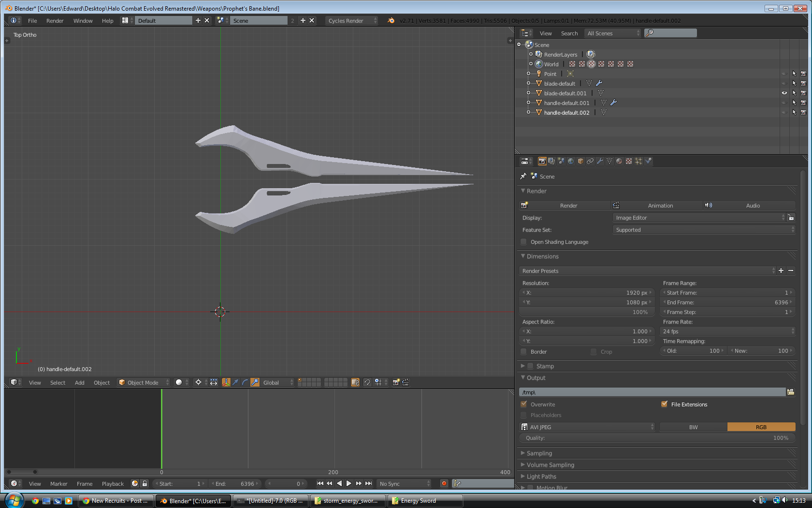
Task: Toggle the auto keyframe record button
Action: [x=444, y=483]
